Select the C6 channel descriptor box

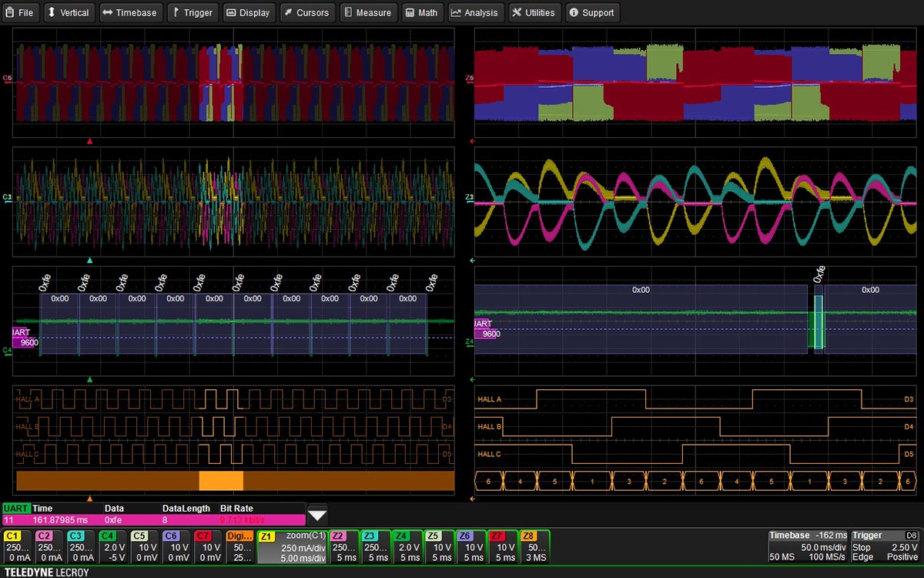[x=175, y=546]
